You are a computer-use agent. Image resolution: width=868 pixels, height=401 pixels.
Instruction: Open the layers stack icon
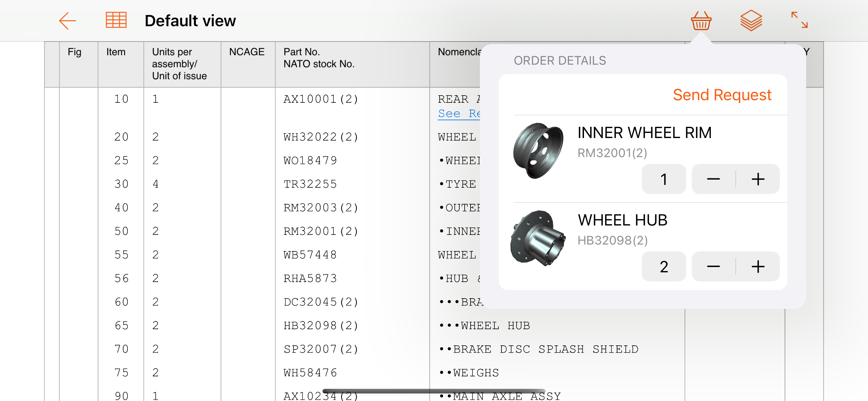(751, 21)
